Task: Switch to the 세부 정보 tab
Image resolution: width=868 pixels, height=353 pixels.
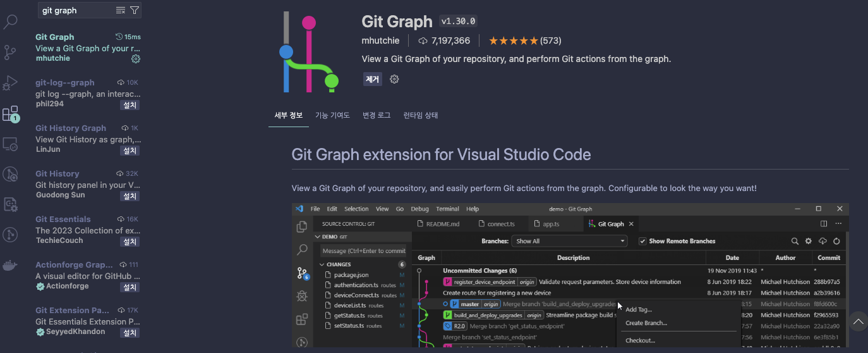Action: (289, 115)
